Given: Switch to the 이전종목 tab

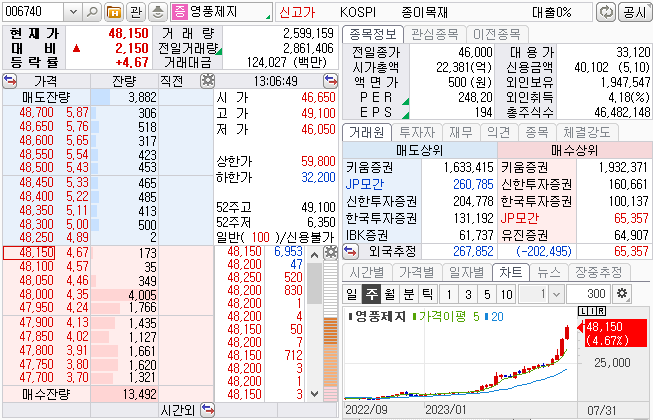Looking at the screenshot, I should 496,34.
